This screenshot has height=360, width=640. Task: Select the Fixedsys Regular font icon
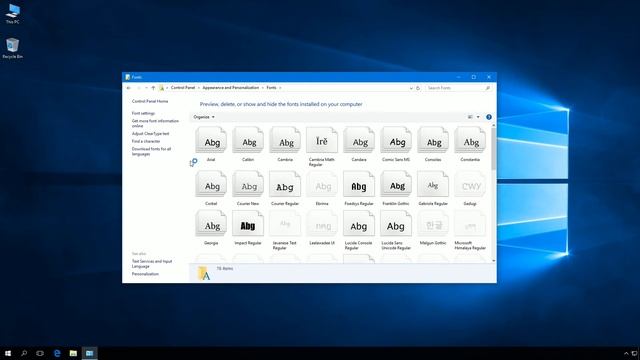pyautogui.click(x=359, y=184)
